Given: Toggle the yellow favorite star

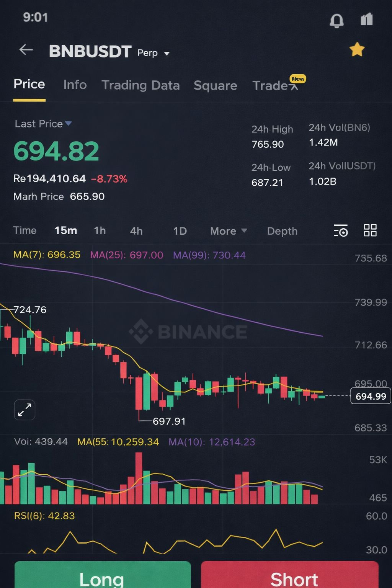Looking at the screenshot, I should click(x=357, y=50).
